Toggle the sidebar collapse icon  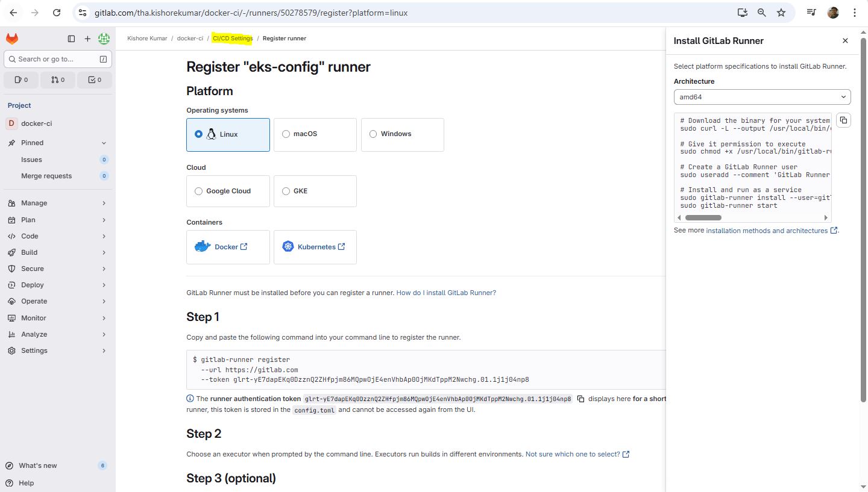tap(71, 39)
